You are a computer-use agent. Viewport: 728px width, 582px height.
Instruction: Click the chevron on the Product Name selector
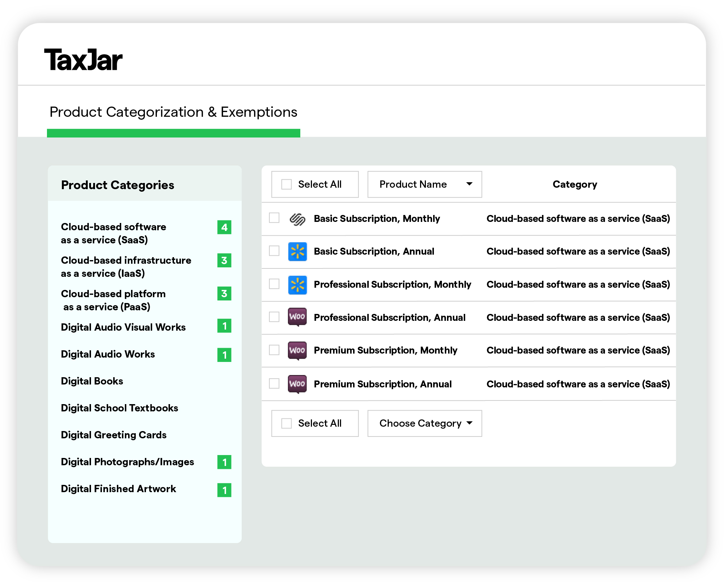click(470, 184)
